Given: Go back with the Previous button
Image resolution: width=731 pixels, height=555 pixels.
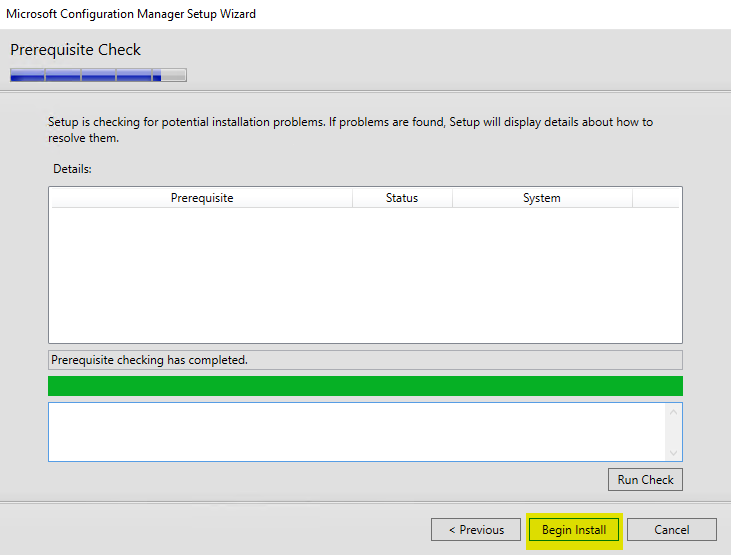Looking at the screenshot, I should coord(476,529).
